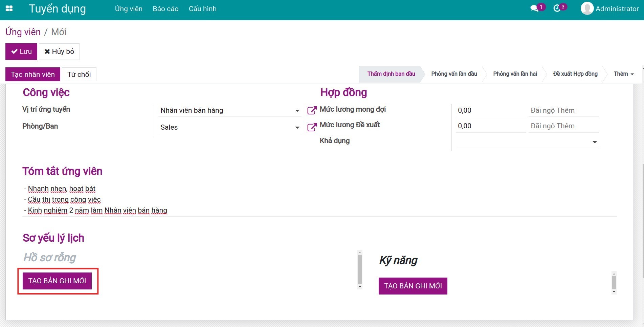Open the Báo cáo menu
This screenshot has height=327, width=644.
[x=165, y=9]
